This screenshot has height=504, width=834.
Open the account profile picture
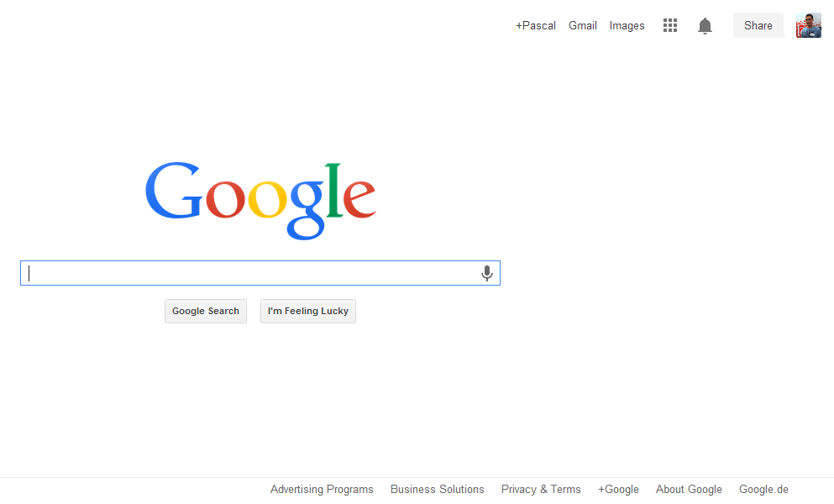coord(809,25)
